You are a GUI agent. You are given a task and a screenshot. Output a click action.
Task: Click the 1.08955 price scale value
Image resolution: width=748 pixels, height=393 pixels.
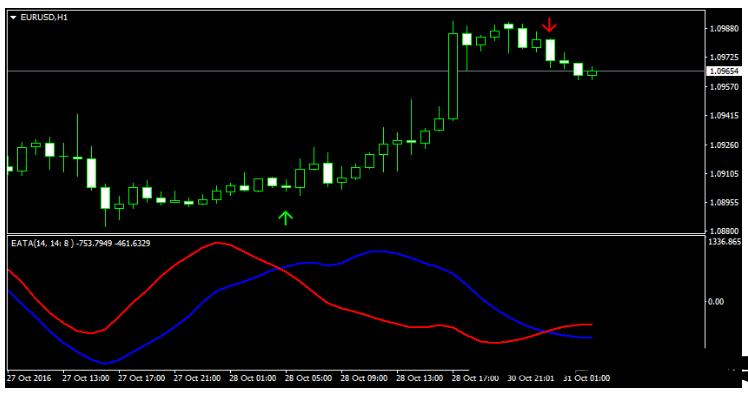click(724, 203)
